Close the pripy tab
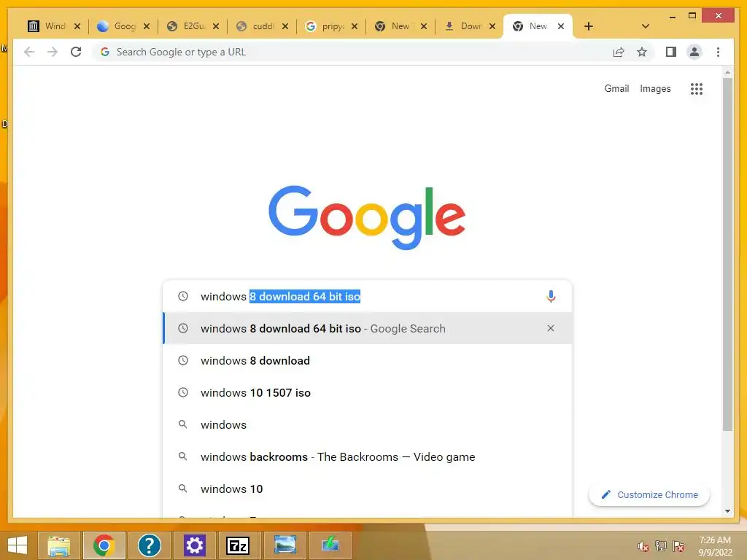 tap(355, 26)
